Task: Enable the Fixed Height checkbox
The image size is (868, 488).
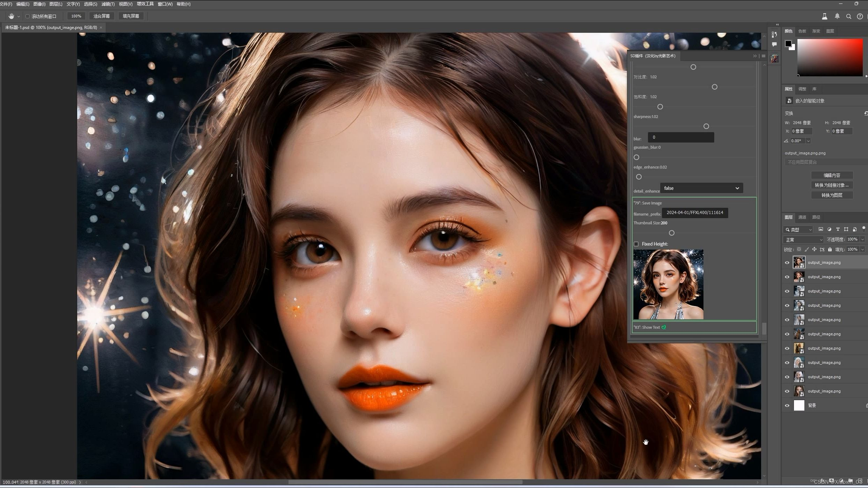Action: tap(636, 244)
